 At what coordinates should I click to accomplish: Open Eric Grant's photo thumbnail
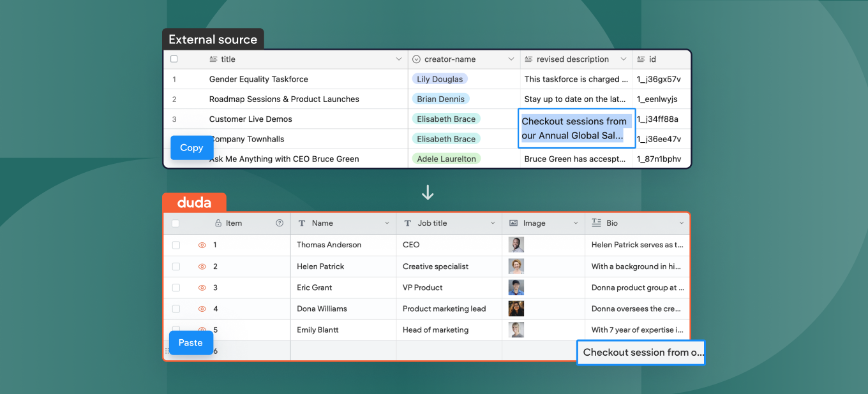click(x=516, y=288)
